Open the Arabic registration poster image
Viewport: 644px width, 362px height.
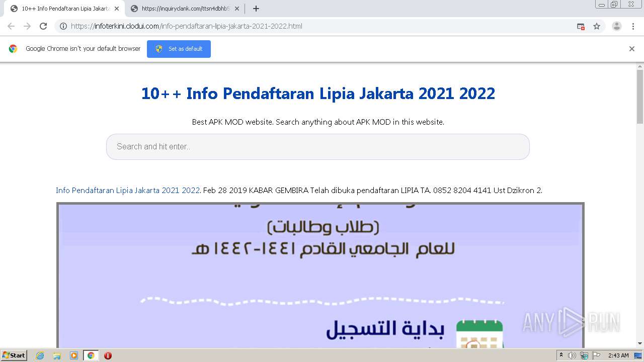coord(320,275)
